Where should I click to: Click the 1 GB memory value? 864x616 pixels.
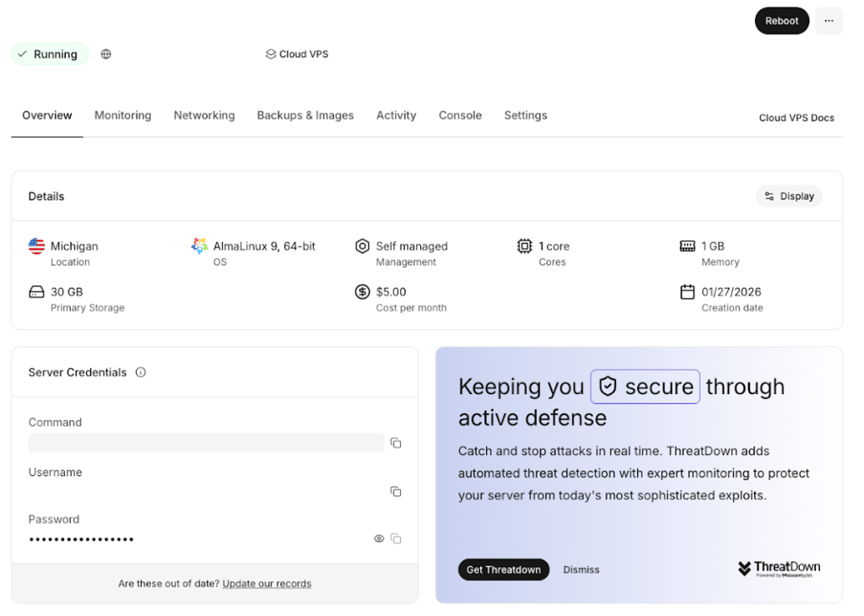coord(712,246)
